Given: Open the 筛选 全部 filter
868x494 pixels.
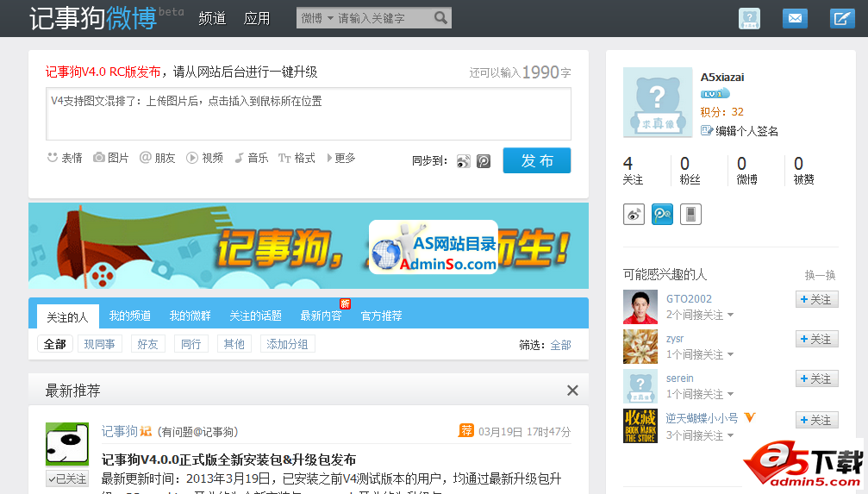Looking at the screenshot, I should tap(561, 345).
